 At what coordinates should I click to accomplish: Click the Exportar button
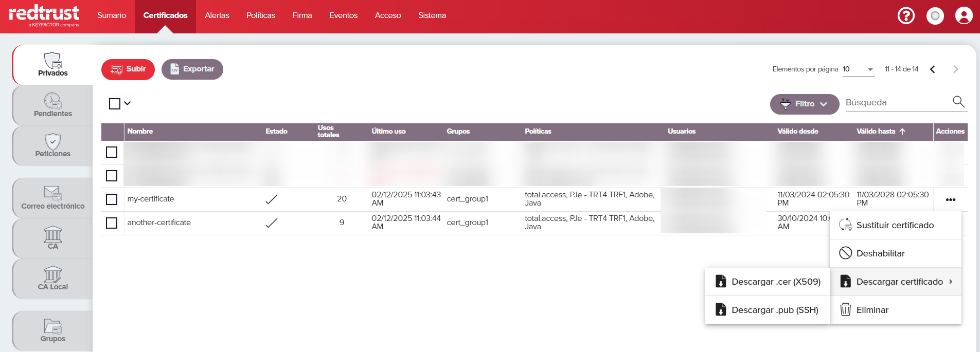coord(192,69)
